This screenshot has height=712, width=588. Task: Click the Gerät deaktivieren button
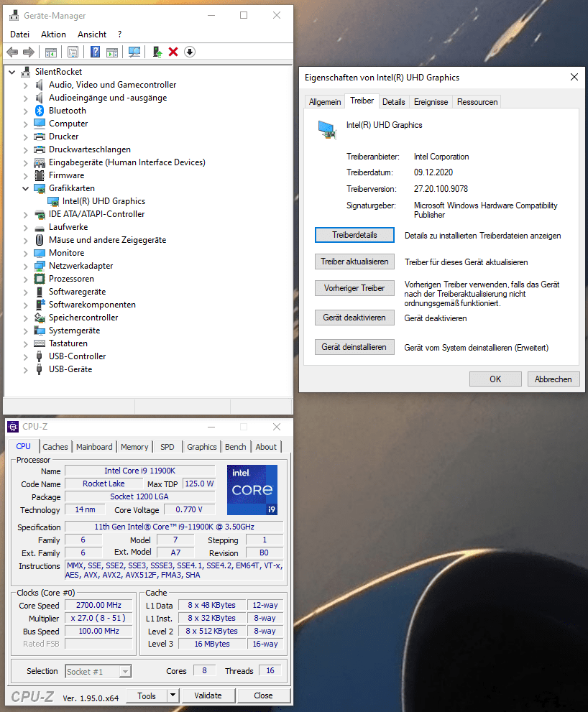pyautogui.click(x=354, y=318)
